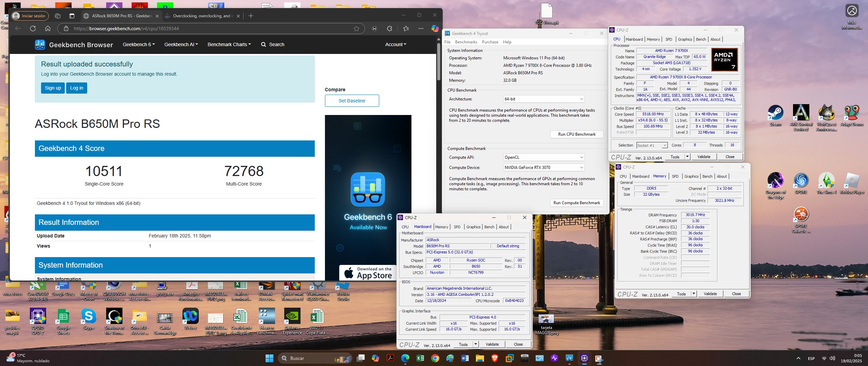This screenshot has height=366, width=868.
Task: Open a new browser tab with plus icon
Action: pos(251,16)
